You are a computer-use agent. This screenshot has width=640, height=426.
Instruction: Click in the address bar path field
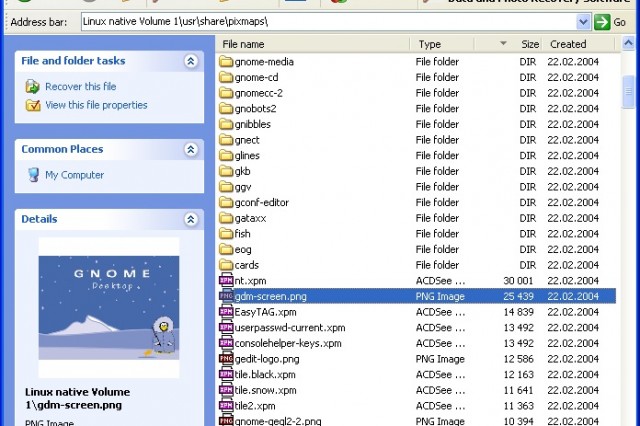pos(320,21)
